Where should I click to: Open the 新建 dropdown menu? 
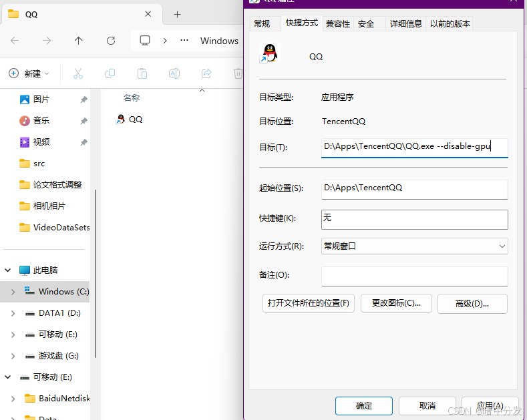pyautogui.click(x=29, y=73)
